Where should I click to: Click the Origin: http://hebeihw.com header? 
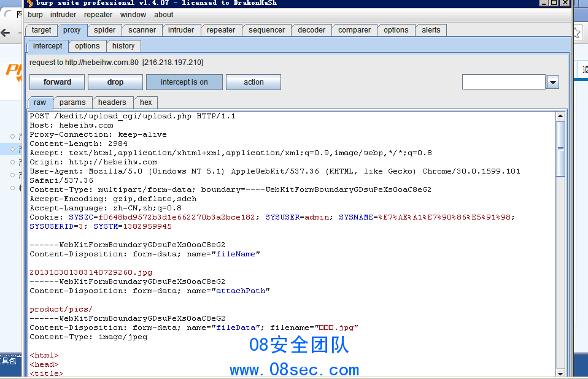tap(93, 162)
